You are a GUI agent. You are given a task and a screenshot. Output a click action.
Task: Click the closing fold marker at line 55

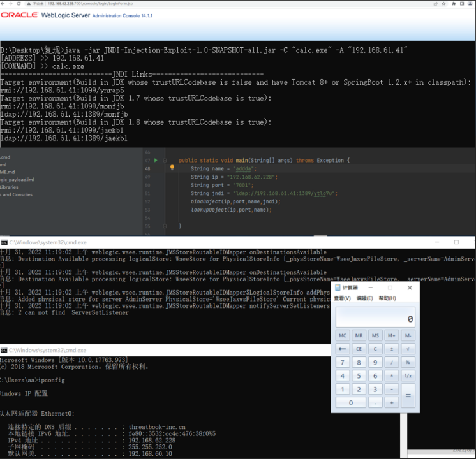(165, 226)
